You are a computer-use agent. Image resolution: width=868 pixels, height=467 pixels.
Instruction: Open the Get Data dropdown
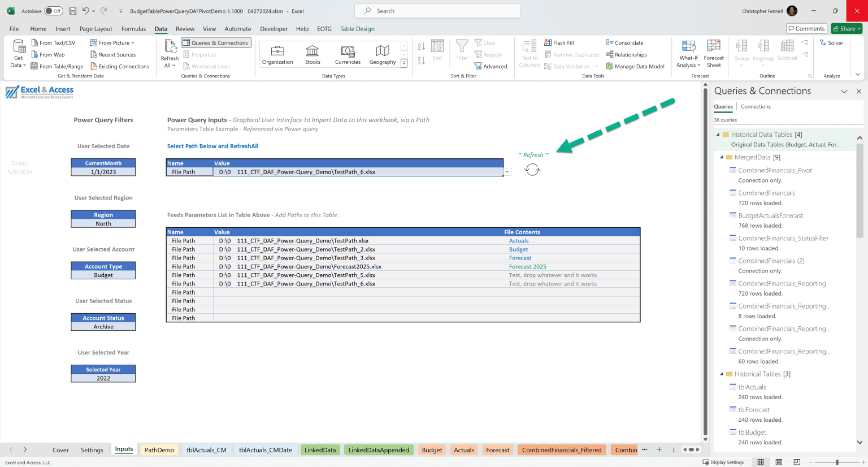click(18, 54)
